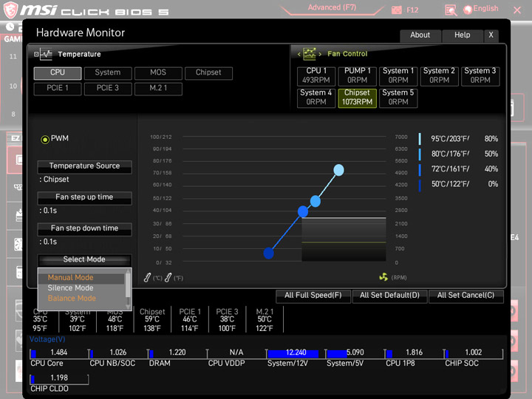
Task: Click All Set Default(D) button
Action: click(389, 296)
